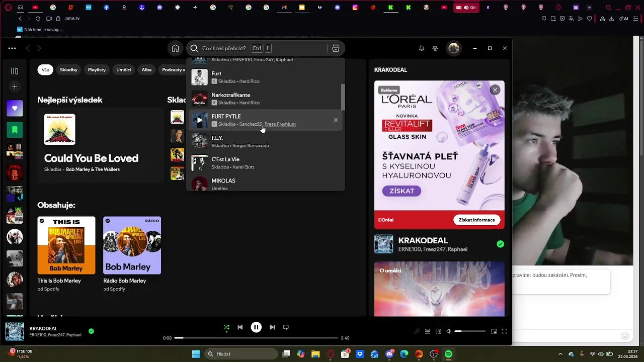644x362 pixels.
Task: Toggle repeat mode
Action: tap(286, 327)
